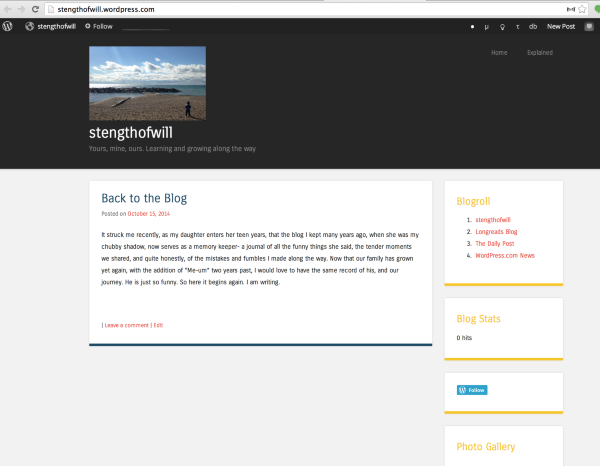This screenshot has width=600, height=466.
Task: Click the WordPress logo in admin bar
Action: click(8, 26)
